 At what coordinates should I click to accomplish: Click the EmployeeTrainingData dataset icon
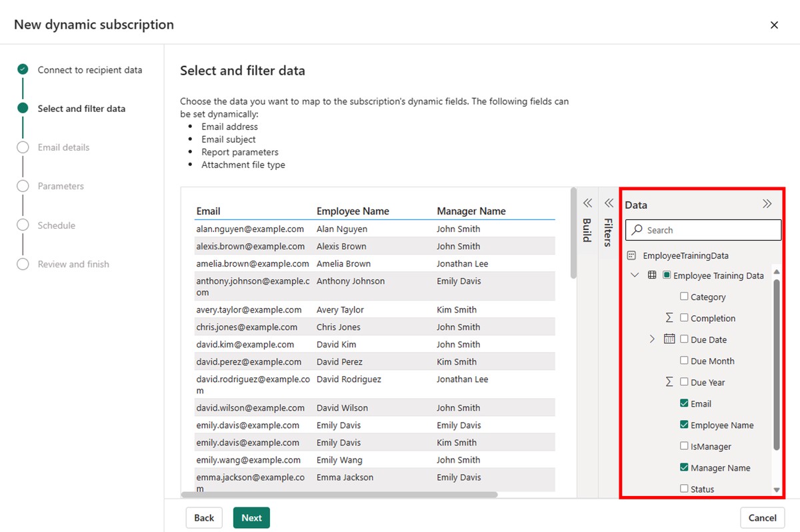click(631, 255)
